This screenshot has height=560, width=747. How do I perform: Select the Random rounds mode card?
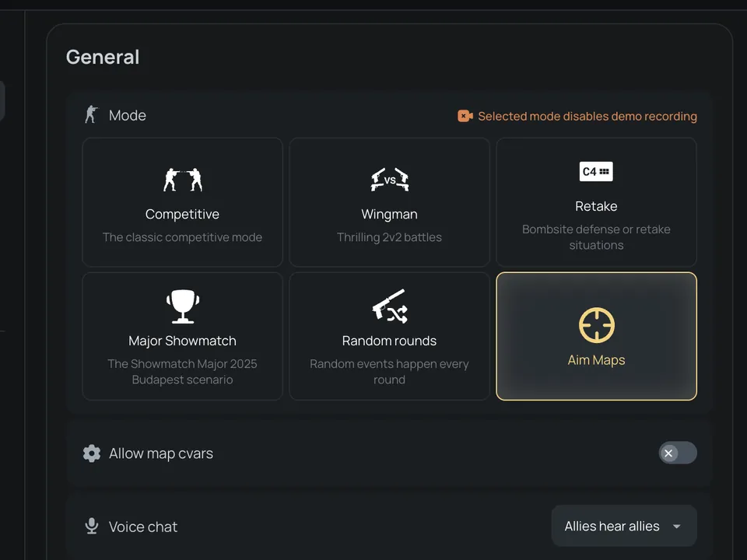coord(389,336)
